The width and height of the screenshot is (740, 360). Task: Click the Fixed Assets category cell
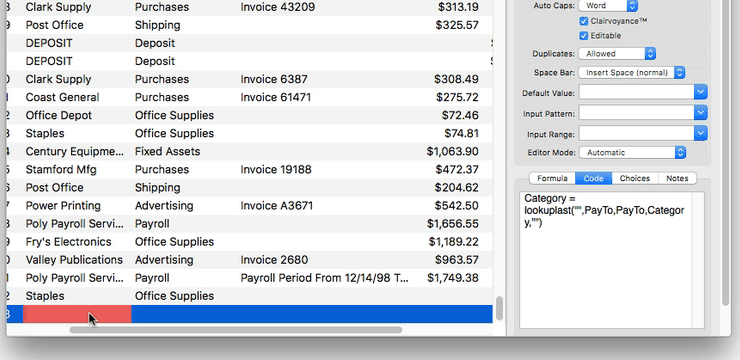coord(168,151)
